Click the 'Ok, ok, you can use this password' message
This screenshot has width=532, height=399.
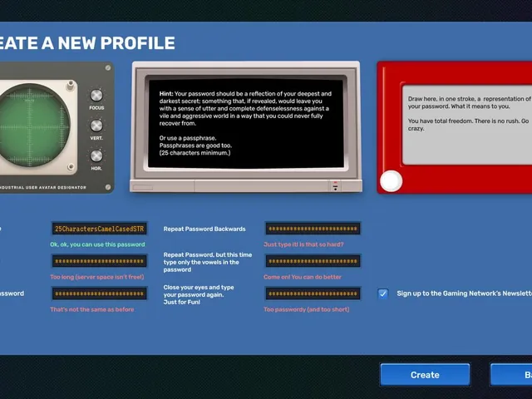coord(97,244)
